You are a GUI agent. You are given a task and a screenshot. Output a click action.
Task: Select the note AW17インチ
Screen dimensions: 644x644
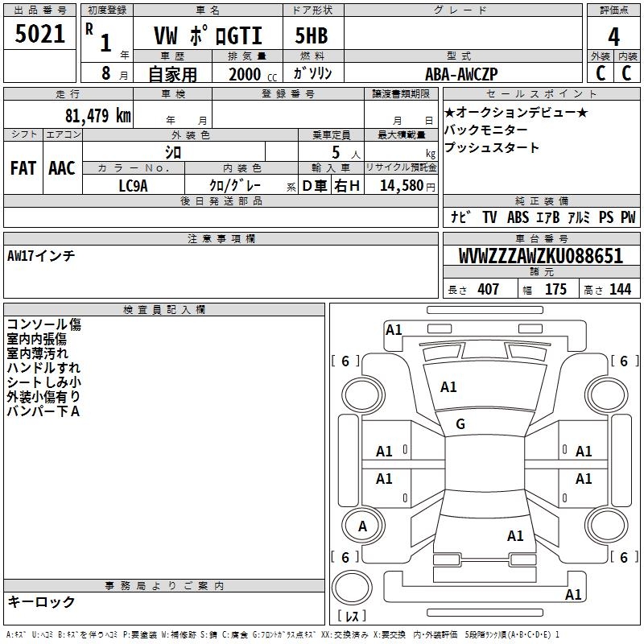coord(41,256)
